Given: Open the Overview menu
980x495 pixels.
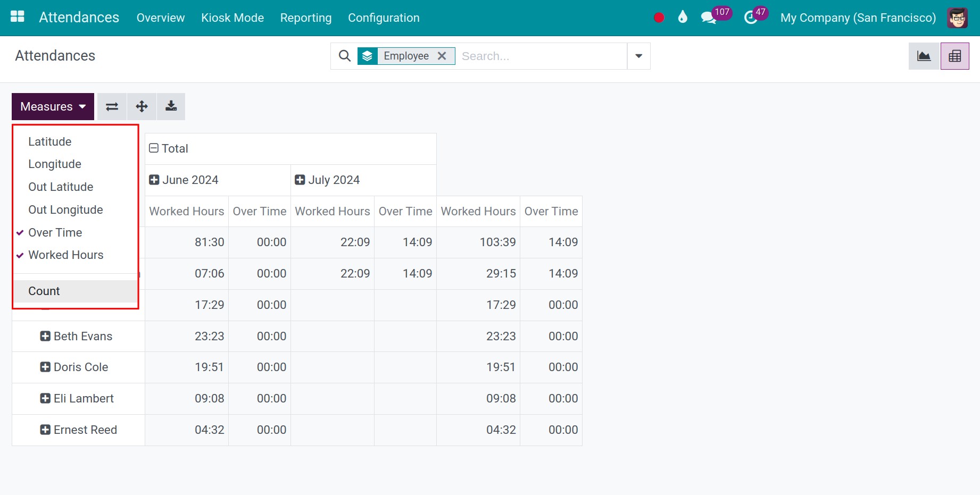Looking at the screenshot, I should pos(161,18).
